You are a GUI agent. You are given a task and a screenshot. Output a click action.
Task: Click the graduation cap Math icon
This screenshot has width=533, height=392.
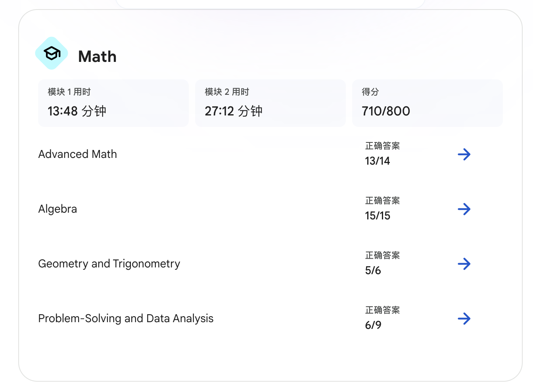coord(52,53)
